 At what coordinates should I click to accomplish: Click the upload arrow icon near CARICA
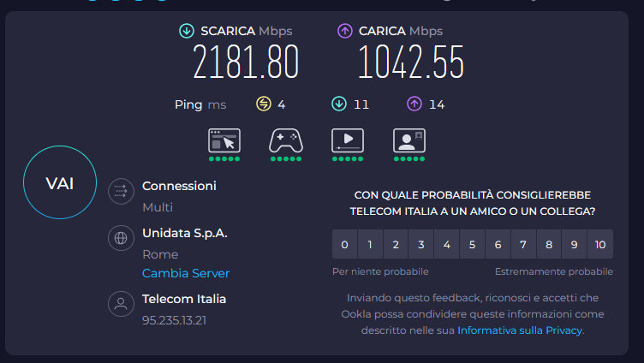coord(345,32)
